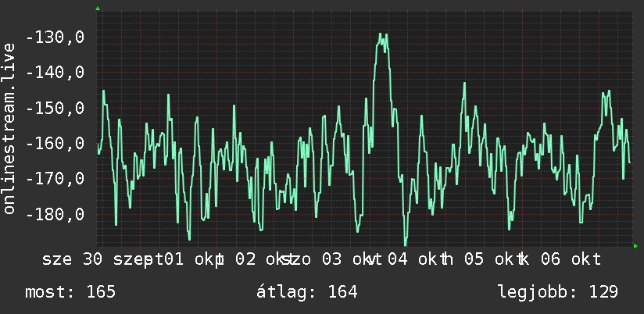Click the '06 okt' date label
Screen dimensions: 644x314
pos(571,259)
